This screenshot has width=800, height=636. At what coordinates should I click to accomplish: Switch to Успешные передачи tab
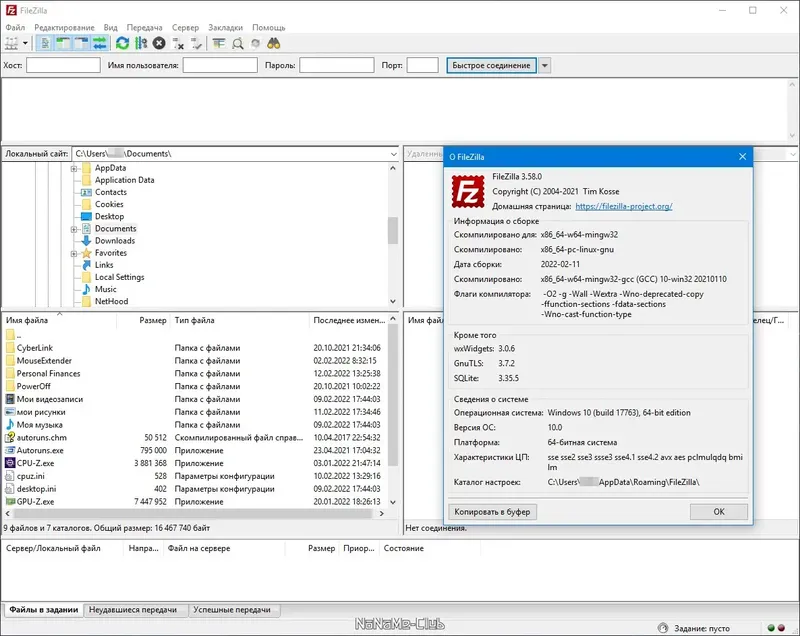point(232,610)
